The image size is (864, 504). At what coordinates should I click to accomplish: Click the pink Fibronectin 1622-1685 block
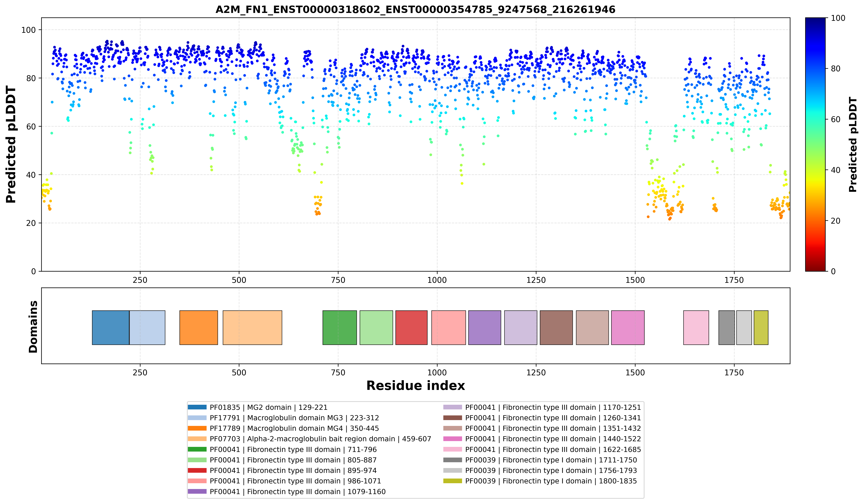pyautogui.click(x=696, y=327)
